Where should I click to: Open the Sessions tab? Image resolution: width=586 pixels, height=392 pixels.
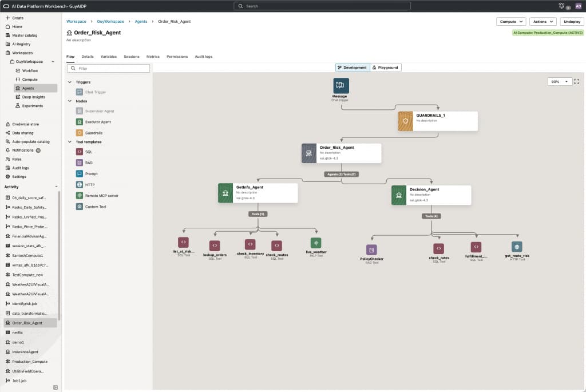132,57
